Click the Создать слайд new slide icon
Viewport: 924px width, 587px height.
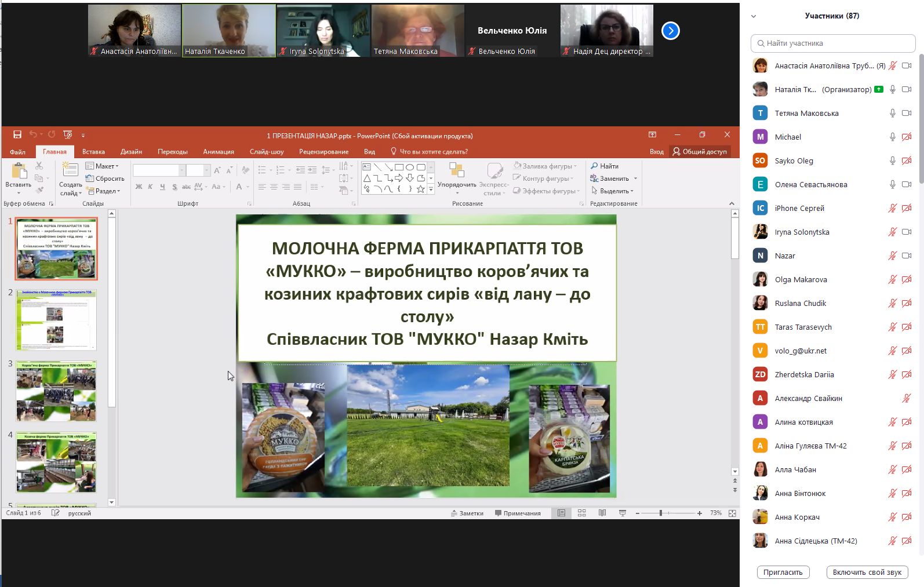click(x=70, y=170)
